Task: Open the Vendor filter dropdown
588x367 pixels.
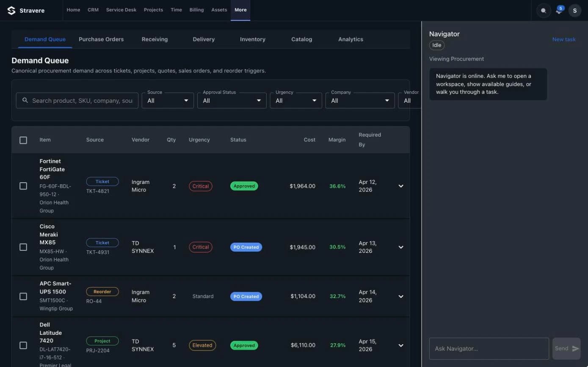Action: [409, 101]
